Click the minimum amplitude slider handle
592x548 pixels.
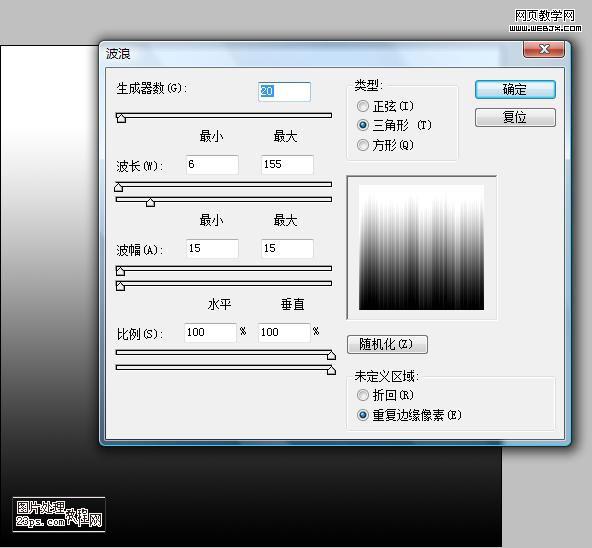coord(120,271)
